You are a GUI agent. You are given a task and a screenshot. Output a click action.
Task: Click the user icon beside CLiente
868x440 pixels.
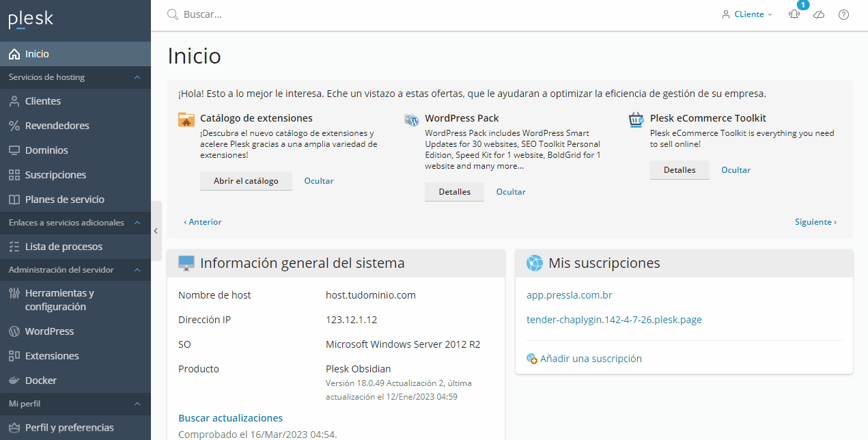(726, 14)
